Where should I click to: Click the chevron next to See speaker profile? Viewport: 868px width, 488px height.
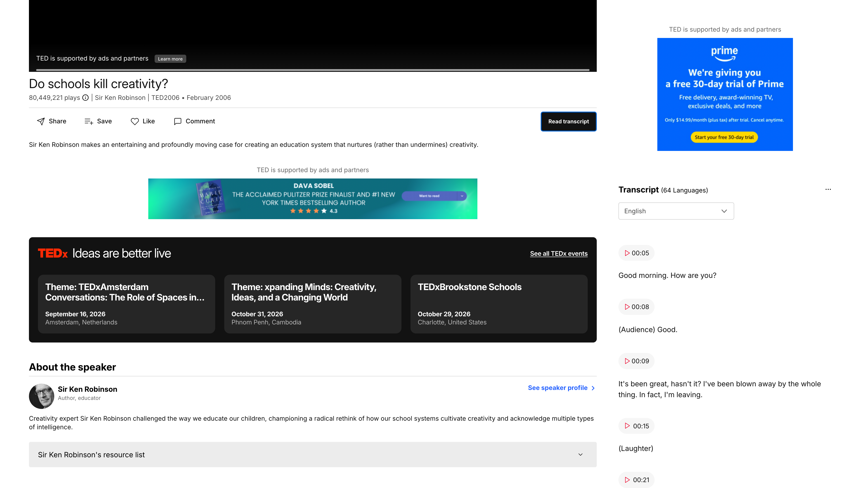coord(593,388)
